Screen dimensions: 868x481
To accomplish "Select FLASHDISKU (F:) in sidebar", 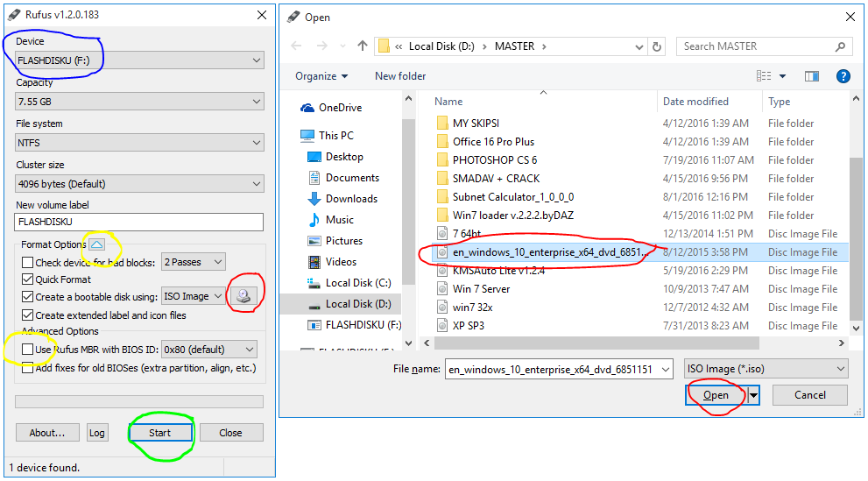I will point(354,325).
